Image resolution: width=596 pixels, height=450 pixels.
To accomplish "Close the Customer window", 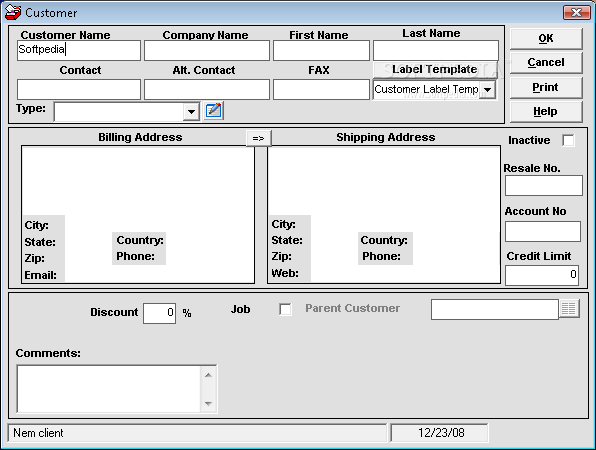I will (x=576, y=13).
